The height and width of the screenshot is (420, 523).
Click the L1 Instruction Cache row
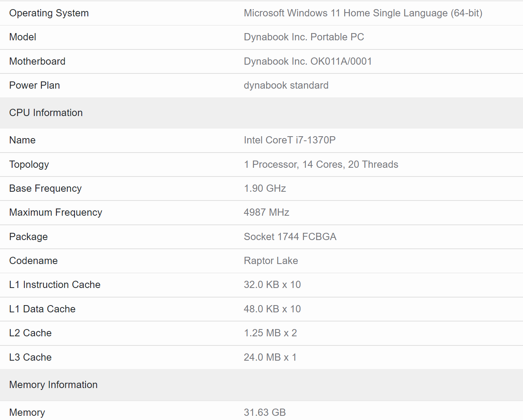pyautogui.click(x=55, y=285)
